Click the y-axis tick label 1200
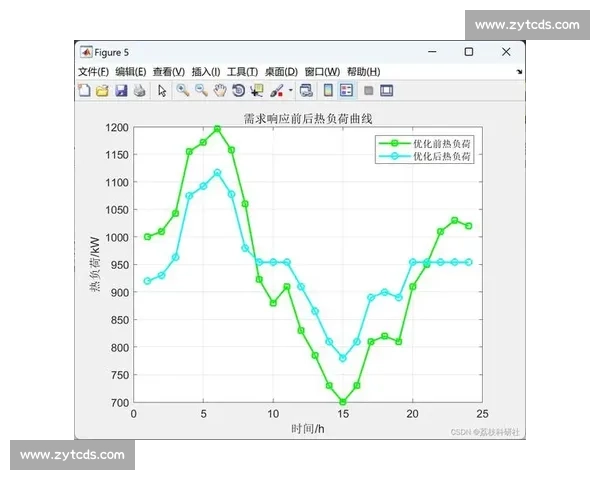This screenshot has height=480, width=600. coord(117,127)
